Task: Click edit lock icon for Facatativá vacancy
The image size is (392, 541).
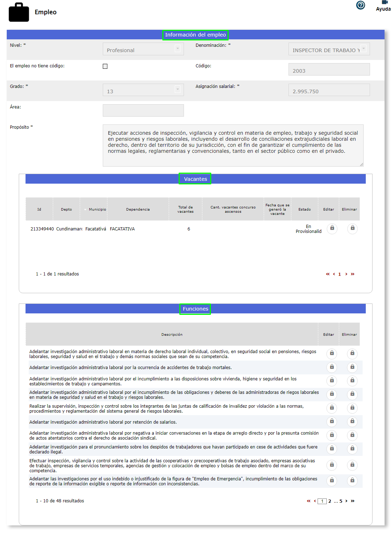Action: click(x=332, y=228)
